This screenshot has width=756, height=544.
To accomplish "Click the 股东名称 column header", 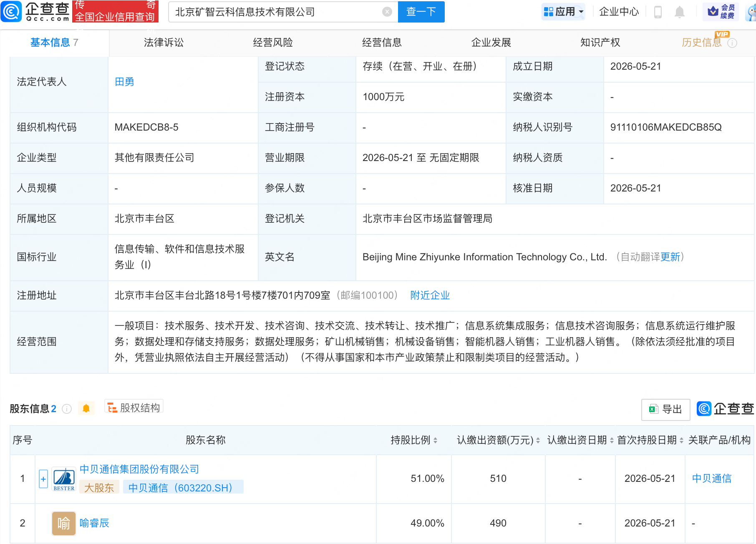I will [x=206, y=440].
